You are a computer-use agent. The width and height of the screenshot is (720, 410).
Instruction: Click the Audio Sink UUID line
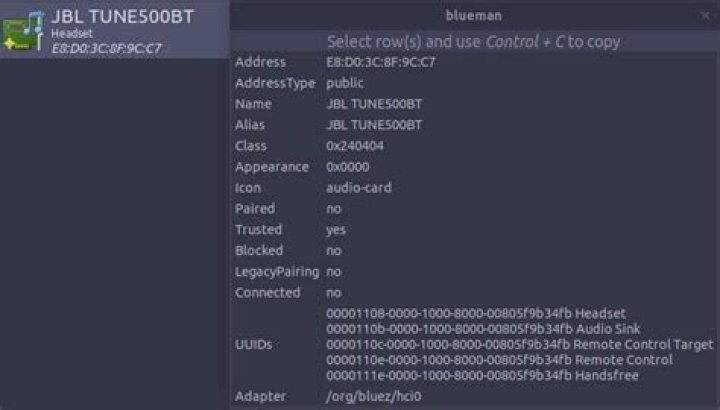pyautogui.click(x=483, y=329)
